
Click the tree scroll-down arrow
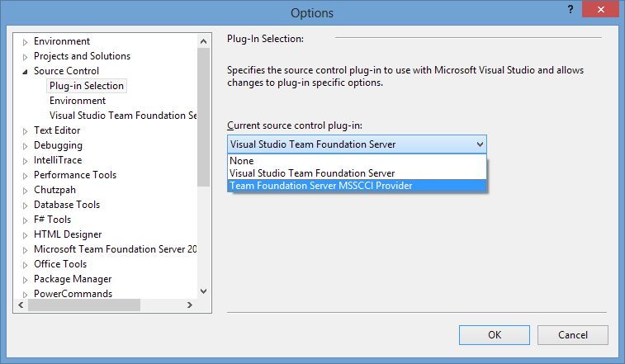203,291
